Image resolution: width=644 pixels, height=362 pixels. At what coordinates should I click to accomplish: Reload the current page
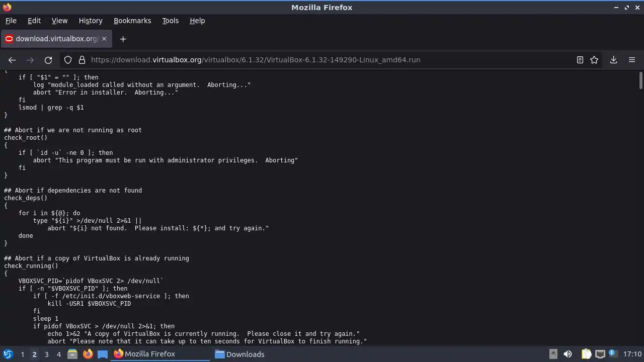click(48, 60)
